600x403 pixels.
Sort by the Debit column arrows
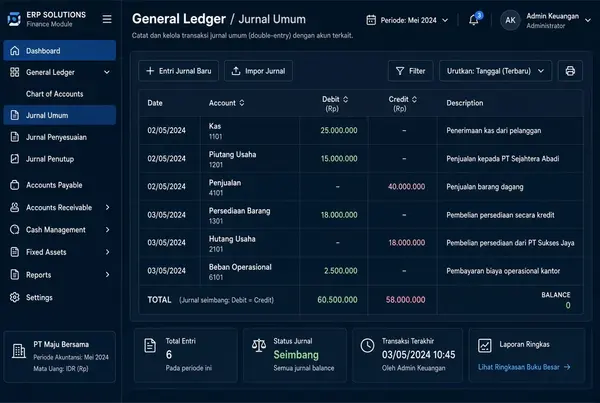click(x=346, y=99)
